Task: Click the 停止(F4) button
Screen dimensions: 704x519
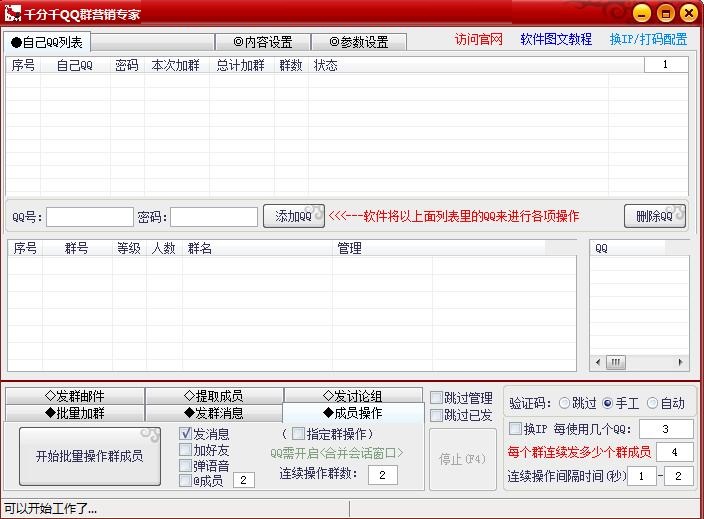Action: [462, 459]
